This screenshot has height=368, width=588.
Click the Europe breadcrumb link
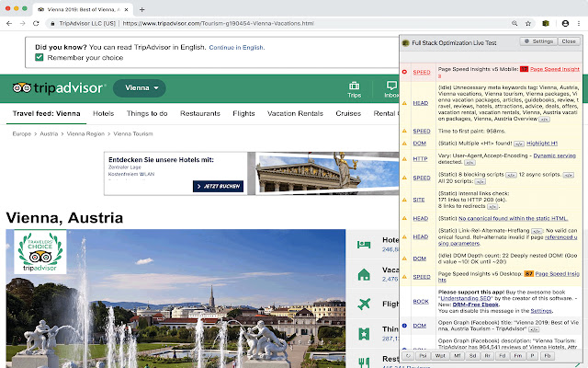pos(22,133)
